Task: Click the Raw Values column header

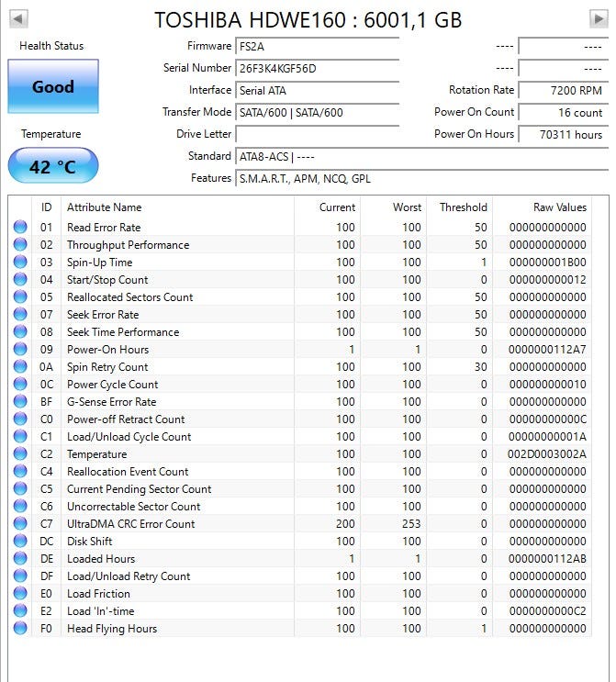Action: (x=542, y=207)
